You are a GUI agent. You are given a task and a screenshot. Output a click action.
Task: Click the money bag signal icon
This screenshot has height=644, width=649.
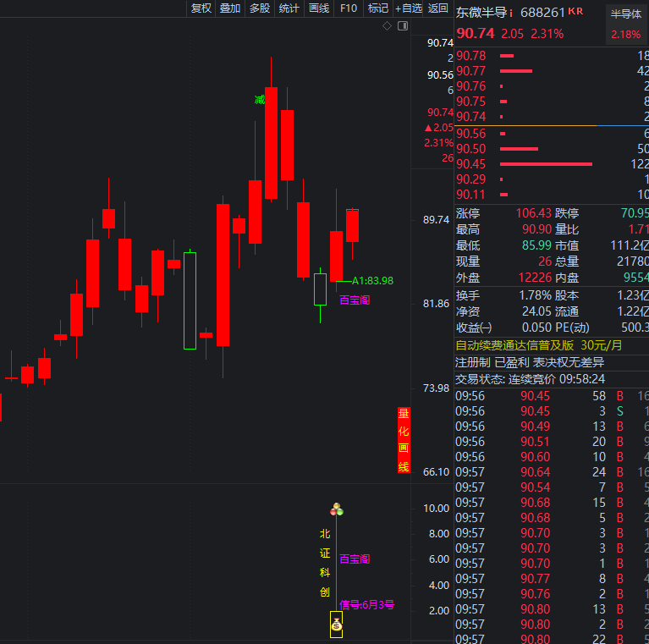coord(336,625)
